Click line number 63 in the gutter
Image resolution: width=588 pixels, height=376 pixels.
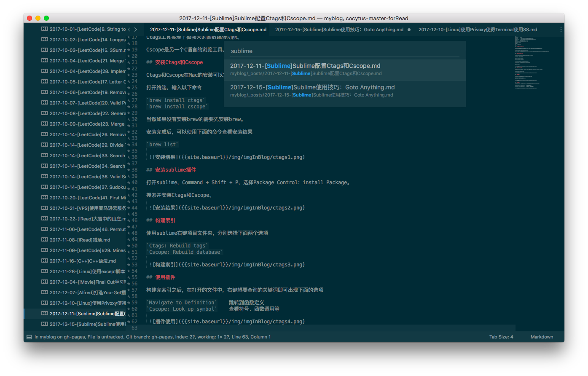point(134,328)
